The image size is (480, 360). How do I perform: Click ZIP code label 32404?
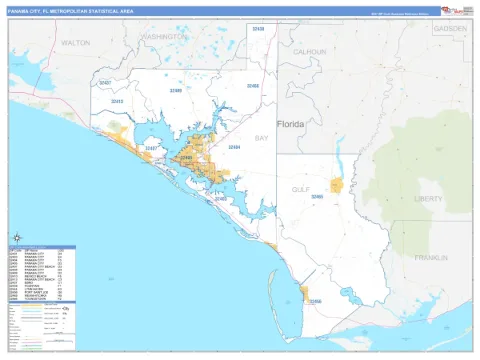pyautogui.click(x=234, y=147)
